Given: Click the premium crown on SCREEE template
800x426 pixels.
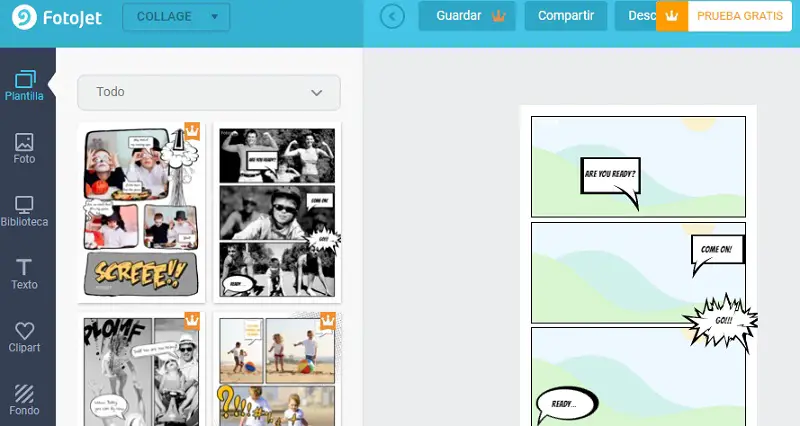Looking at the screenshot, I should pos(192,131).
